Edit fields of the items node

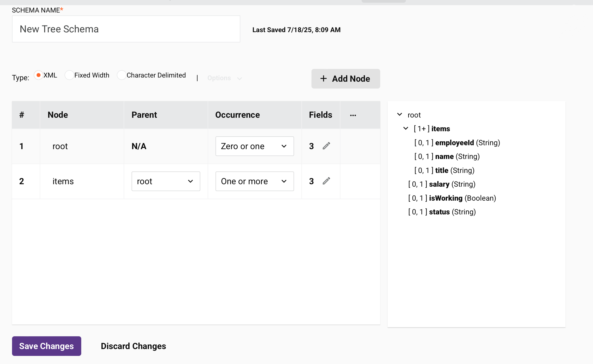coord(326,181)
